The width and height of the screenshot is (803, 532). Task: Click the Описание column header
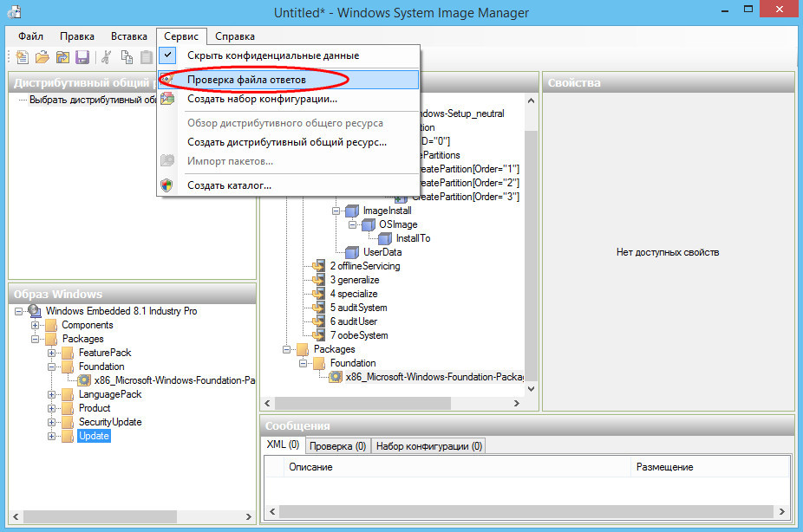[x=457, y=467]
